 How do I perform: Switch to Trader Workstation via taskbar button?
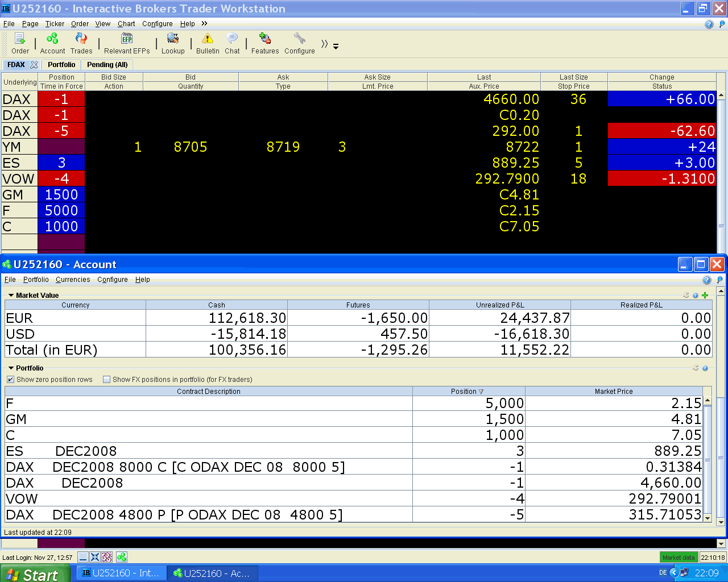coord(121,573)
